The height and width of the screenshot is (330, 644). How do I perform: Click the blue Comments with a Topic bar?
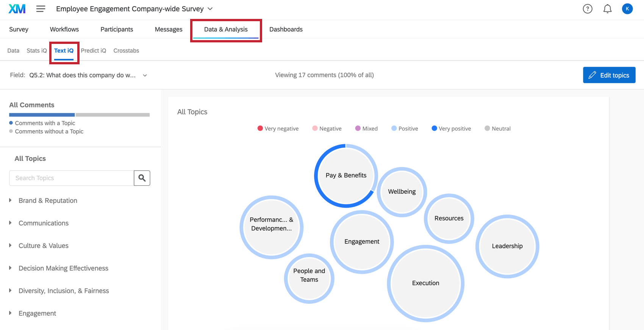point(42,115)
